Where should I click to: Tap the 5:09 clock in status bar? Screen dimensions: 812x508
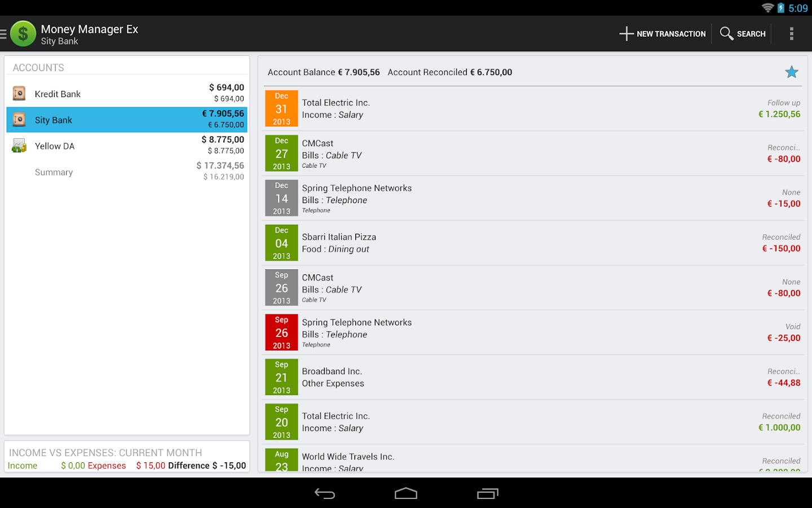click(x=798, y=8)
